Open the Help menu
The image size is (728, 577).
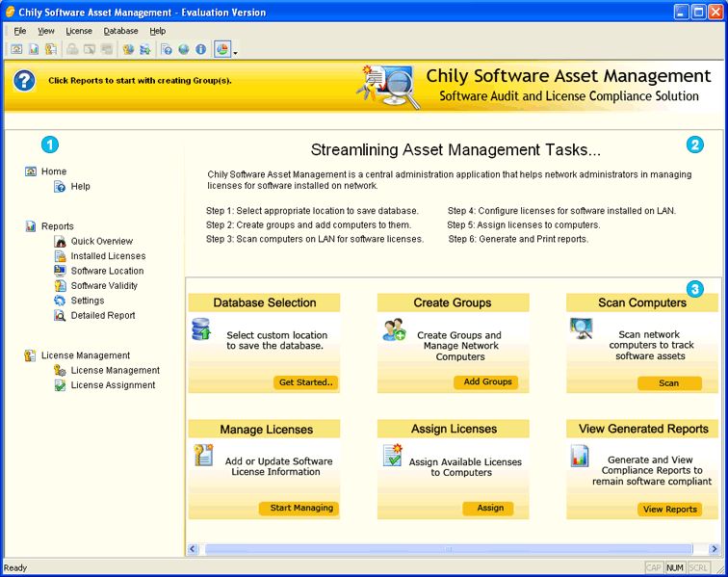(x=157, y=31)
